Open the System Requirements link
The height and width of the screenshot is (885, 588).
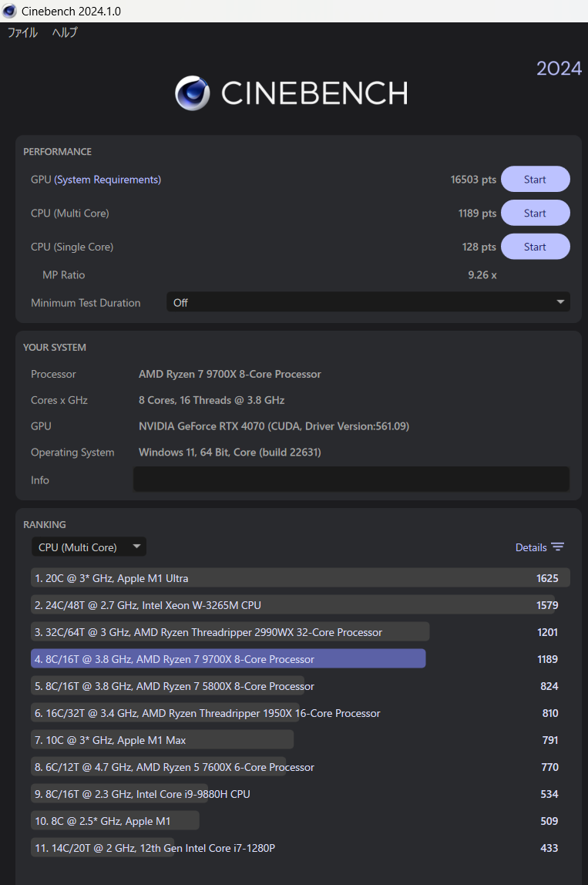click(107, 180)
